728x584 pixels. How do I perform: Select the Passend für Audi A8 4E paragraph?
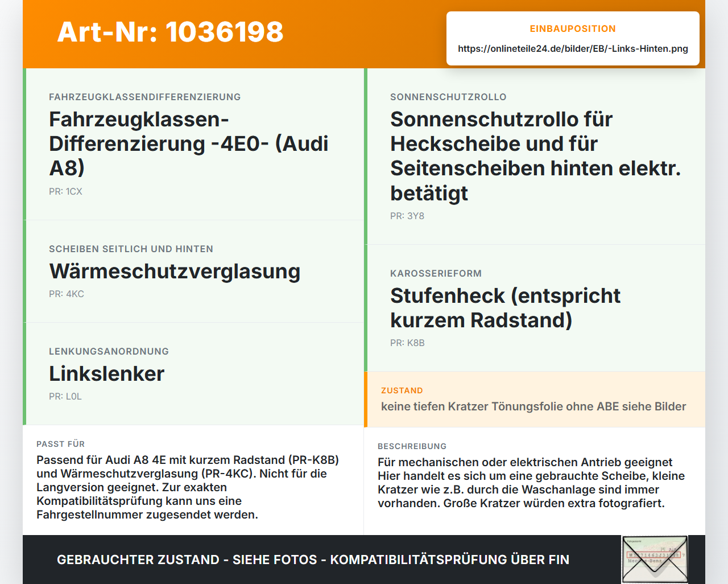coord(188,487)
